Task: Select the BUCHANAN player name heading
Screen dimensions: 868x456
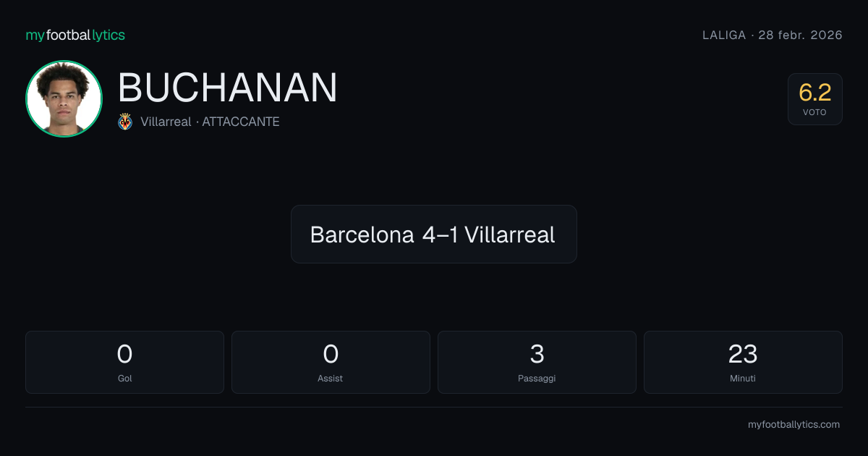Action: (227, 88)
